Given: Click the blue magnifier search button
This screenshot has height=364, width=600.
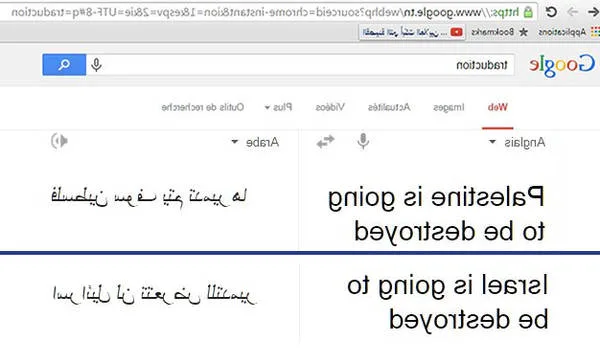Looking at the screenshot, I should pyautogui.click(x=64, y=65).
